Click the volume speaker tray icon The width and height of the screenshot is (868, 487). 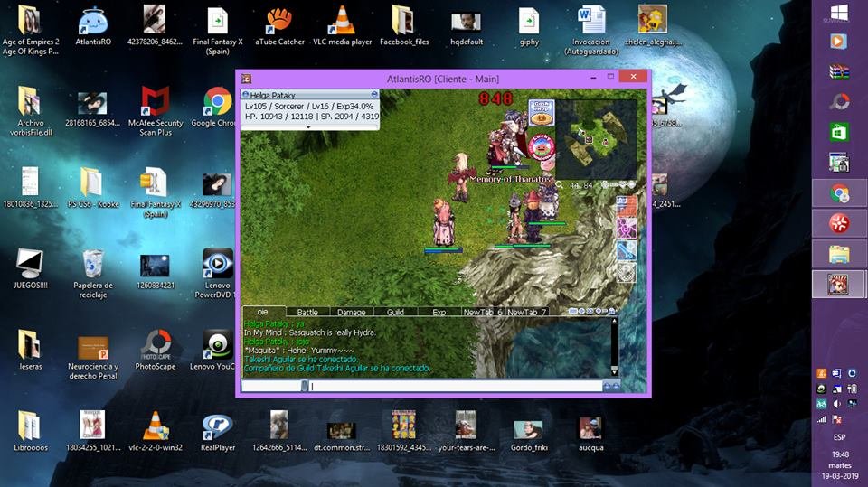837,405
